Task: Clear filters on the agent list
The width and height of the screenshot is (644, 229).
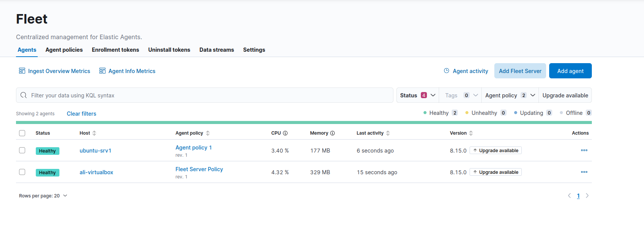Action: (81, 114)
